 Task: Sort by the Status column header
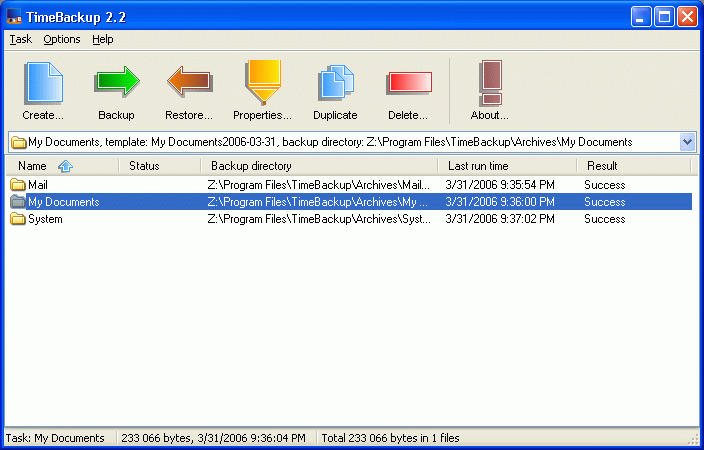(160, 166)
